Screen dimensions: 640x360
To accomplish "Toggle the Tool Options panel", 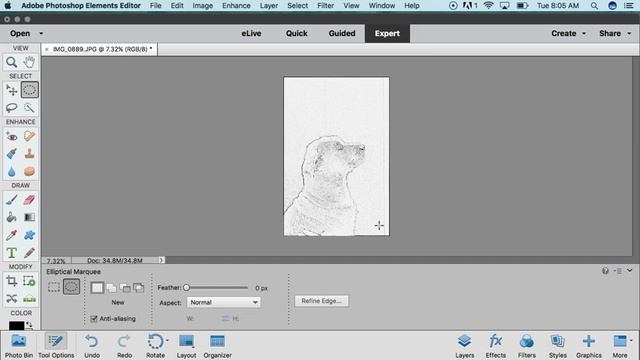I will [x=56, y=345].
